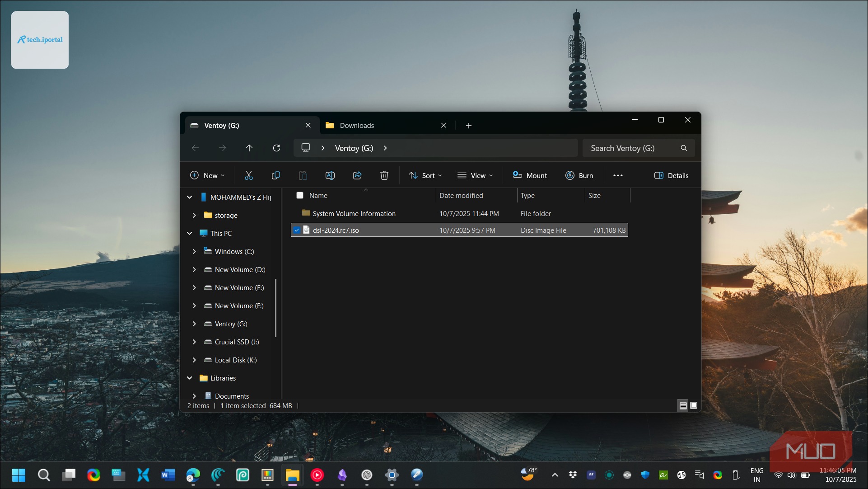868x489 pixels.
Task: Click the Copy icon in toolbar
Action: (276, 175)
